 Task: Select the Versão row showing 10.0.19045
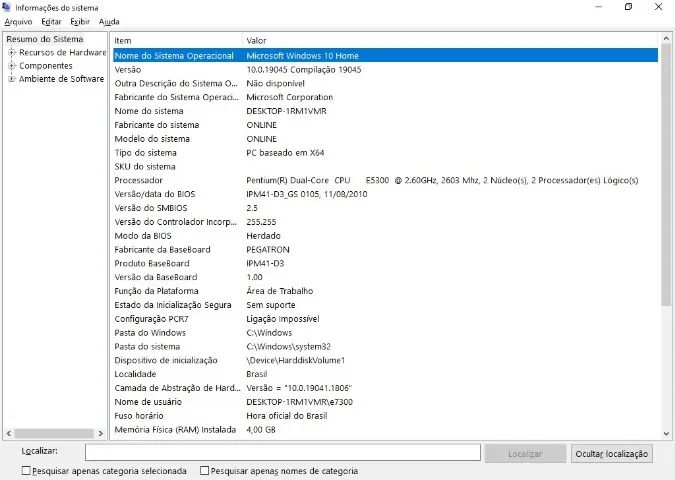(385, 70)
